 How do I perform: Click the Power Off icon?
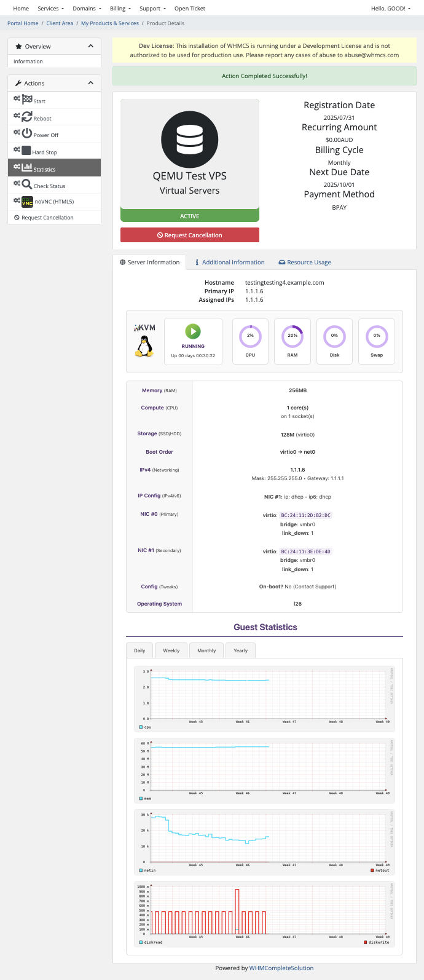click(27, 133)
